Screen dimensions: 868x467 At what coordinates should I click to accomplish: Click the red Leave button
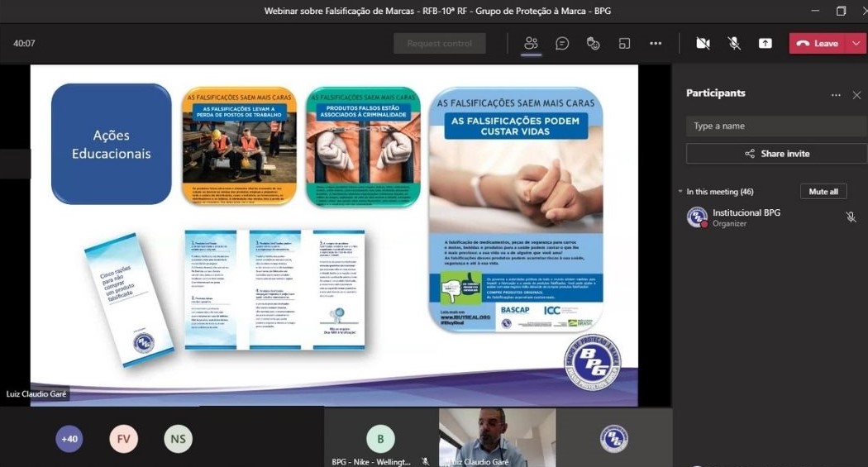[818, 44]
